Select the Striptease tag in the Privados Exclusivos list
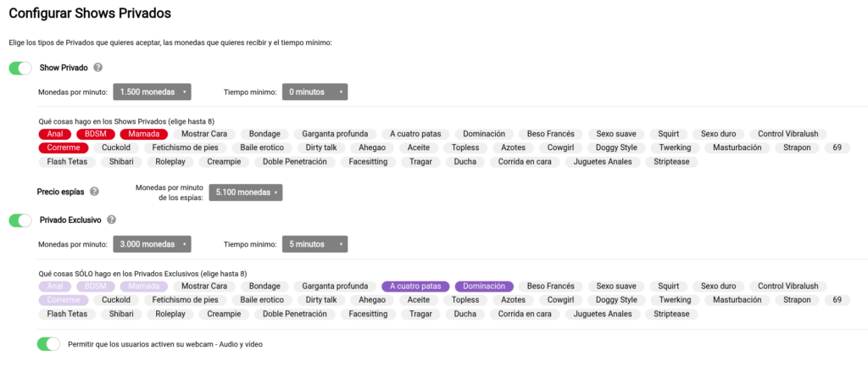The height and width of the screenshot is (373, 868). (x=671, y=314)
